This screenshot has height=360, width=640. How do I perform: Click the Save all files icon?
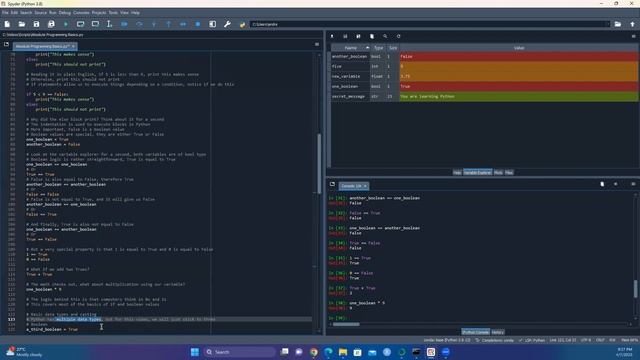(x=51, y=24)
